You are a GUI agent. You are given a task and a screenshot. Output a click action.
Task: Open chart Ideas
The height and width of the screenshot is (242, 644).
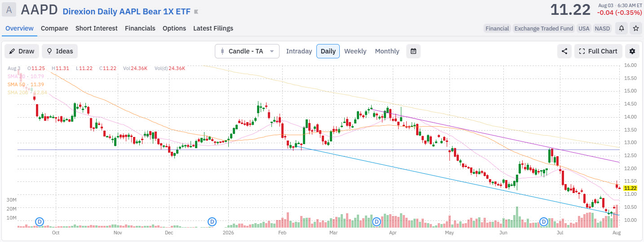click(x=60, y=51)
